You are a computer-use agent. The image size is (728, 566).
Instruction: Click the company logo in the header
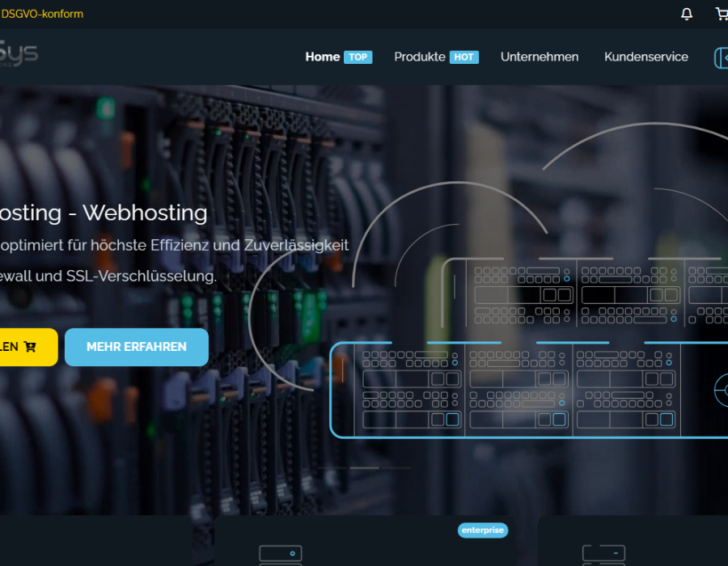point(18,57)
